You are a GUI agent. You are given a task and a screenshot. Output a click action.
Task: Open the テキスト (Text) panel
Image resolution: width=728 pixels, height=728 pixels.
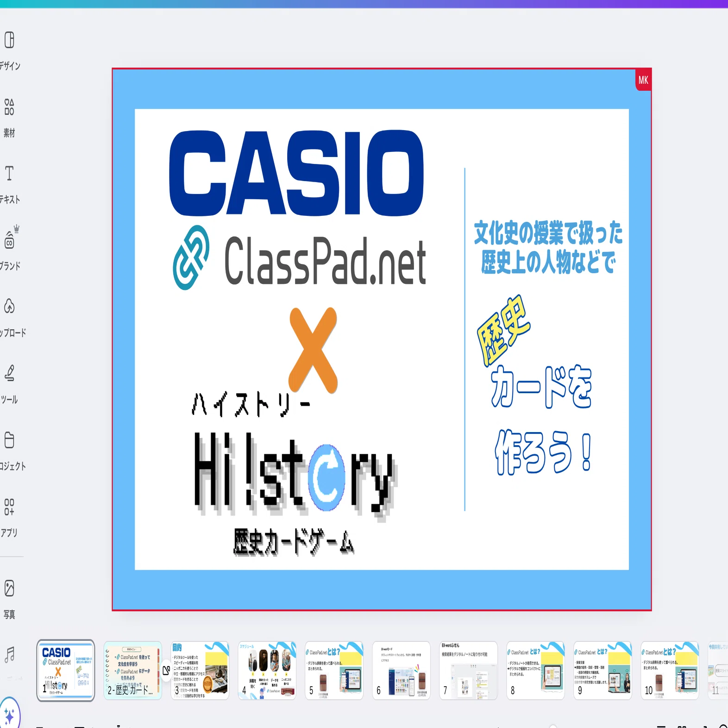[9, 184]
